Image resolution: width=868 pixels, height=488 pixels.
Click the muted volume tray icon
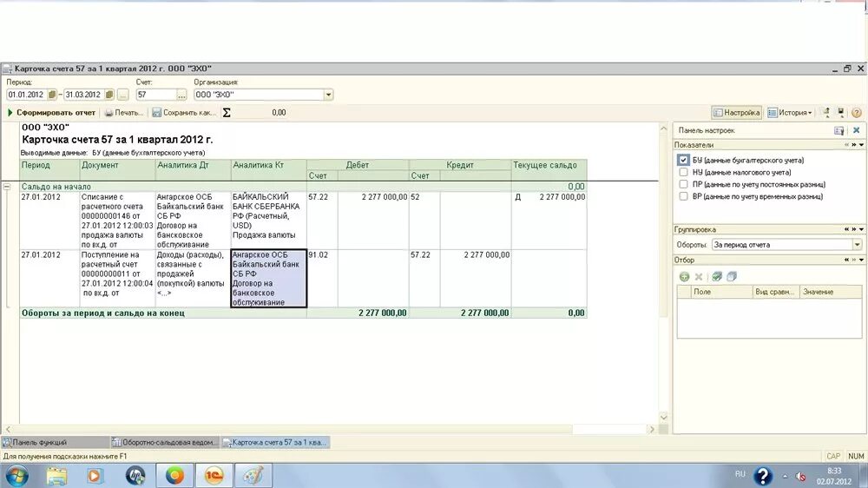(x=800, y=477)
